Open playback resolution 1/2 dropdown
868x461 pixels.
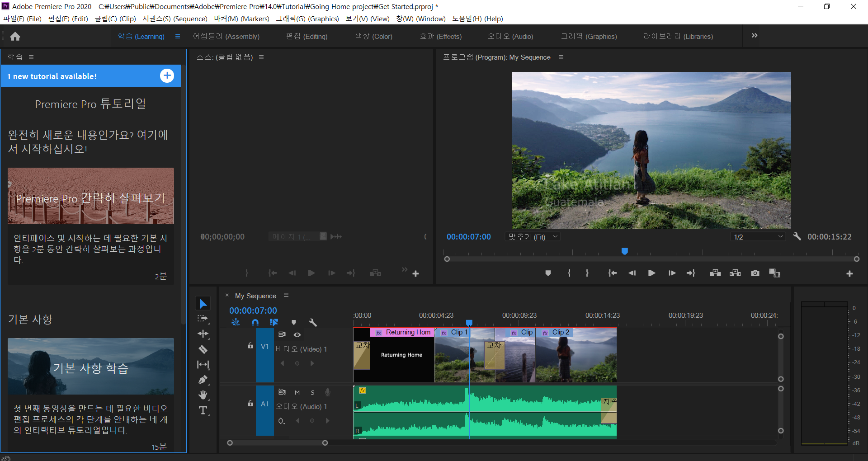click(758, 237)
